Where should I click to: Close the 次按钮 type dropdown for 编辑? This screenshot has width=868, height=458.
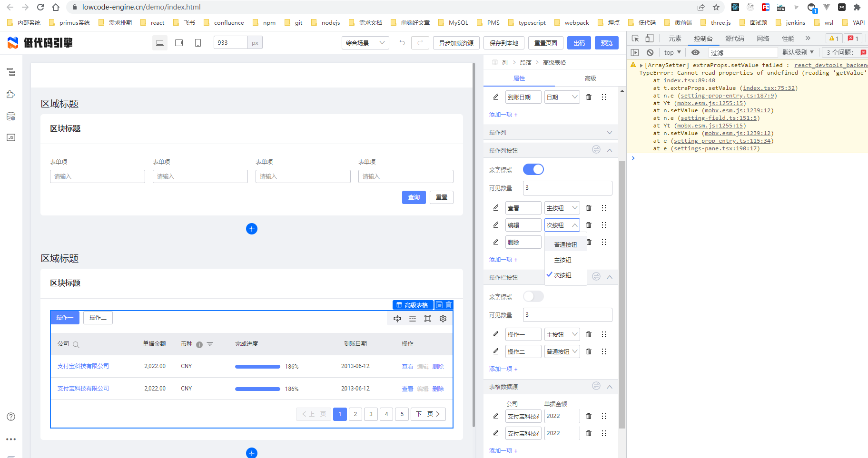click(562, 225)
